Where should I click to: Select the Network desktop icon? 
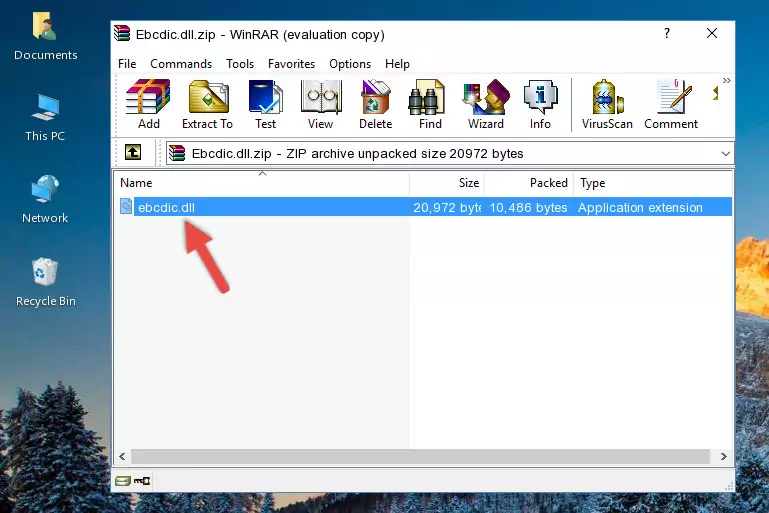tap(45, 199)
